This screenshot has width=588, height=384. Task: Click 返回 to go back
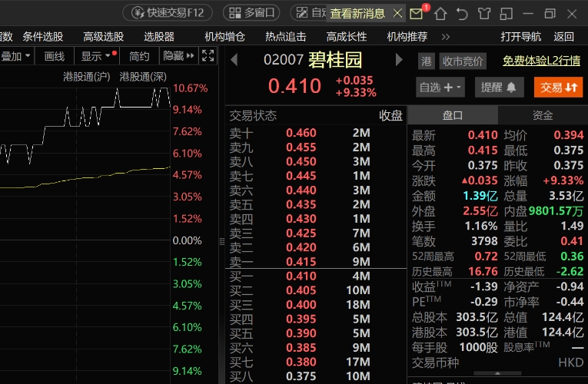pyautogui.click(x=564, y=37)
